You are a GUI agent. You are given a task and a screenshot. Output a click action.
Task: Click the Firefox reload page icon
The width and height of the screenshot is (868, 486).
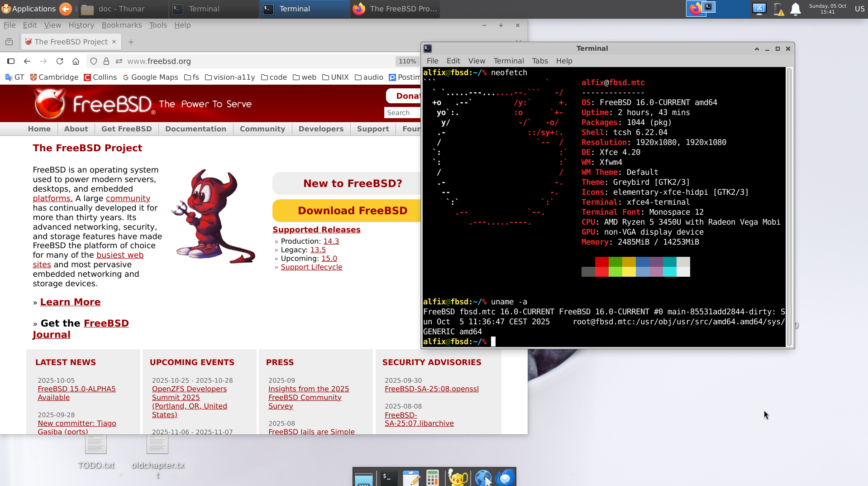[x=59, y=61]
